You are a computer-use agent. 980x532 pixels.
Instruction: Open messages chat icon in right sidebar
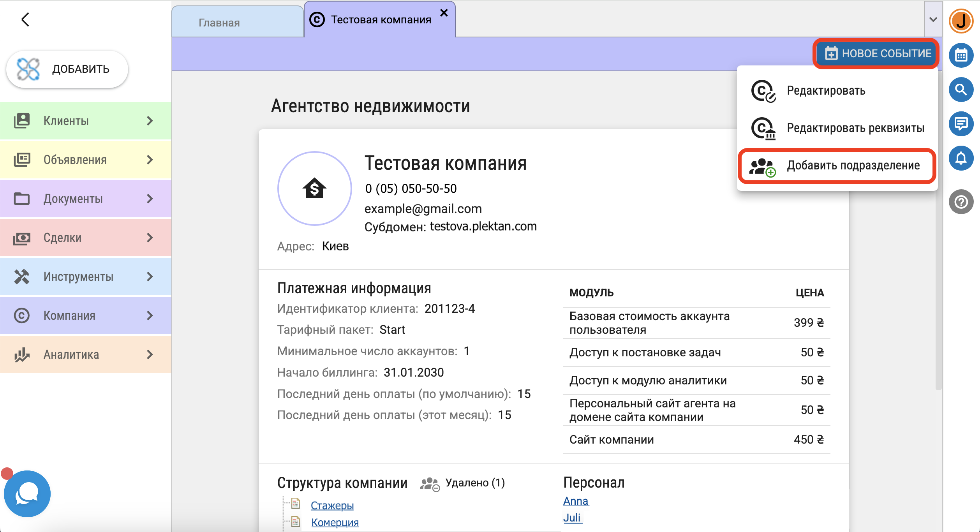click(x=961, y=124)
